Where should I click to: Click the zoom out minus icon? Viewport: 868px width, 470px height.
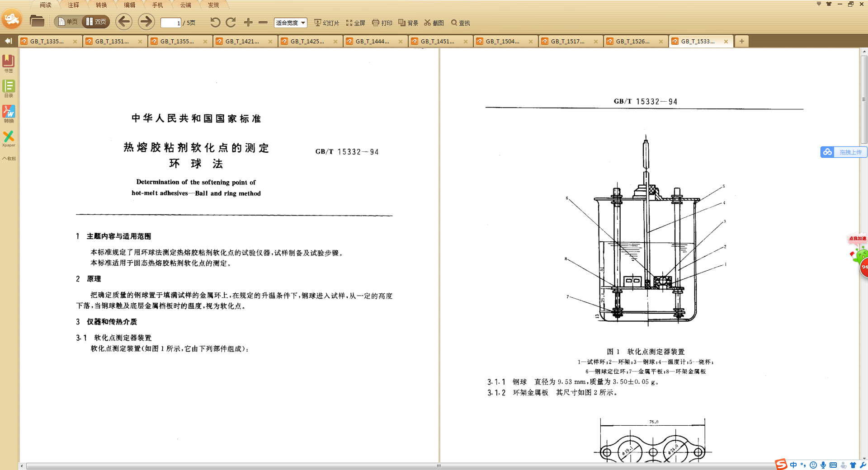tap(263, 22)
